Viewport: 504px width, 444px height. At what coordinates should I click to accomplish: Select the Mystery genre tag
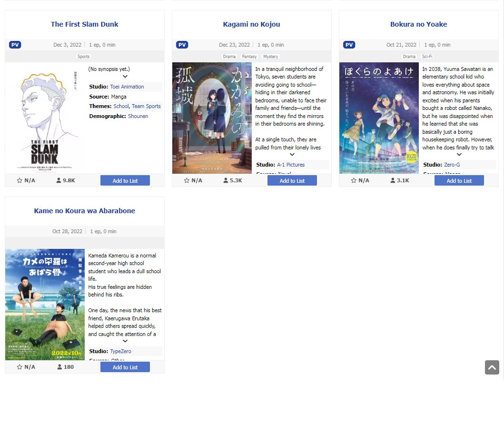(271, 57)
